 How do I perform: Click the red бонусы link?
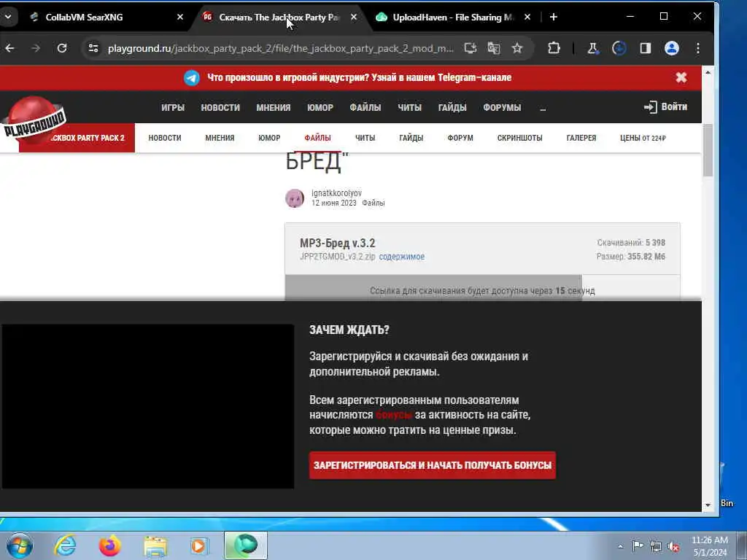(393, 415)
